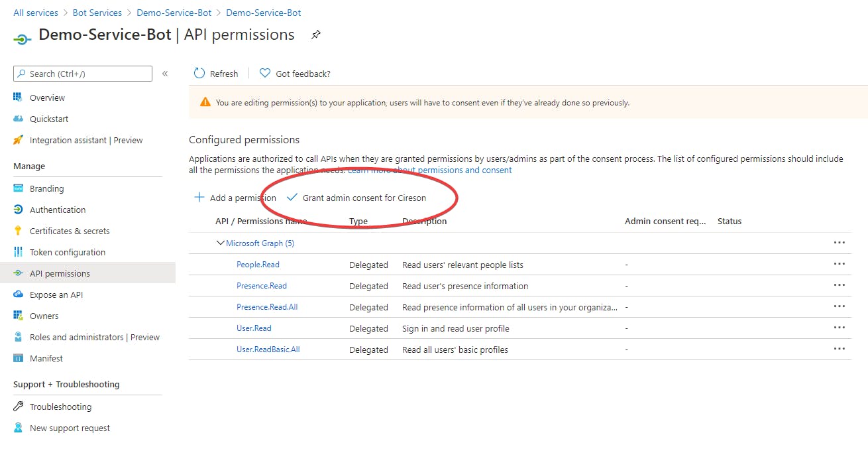Click Grant admin consent for Cireson
The image size is (868, 451).
(x=364, y=198)
